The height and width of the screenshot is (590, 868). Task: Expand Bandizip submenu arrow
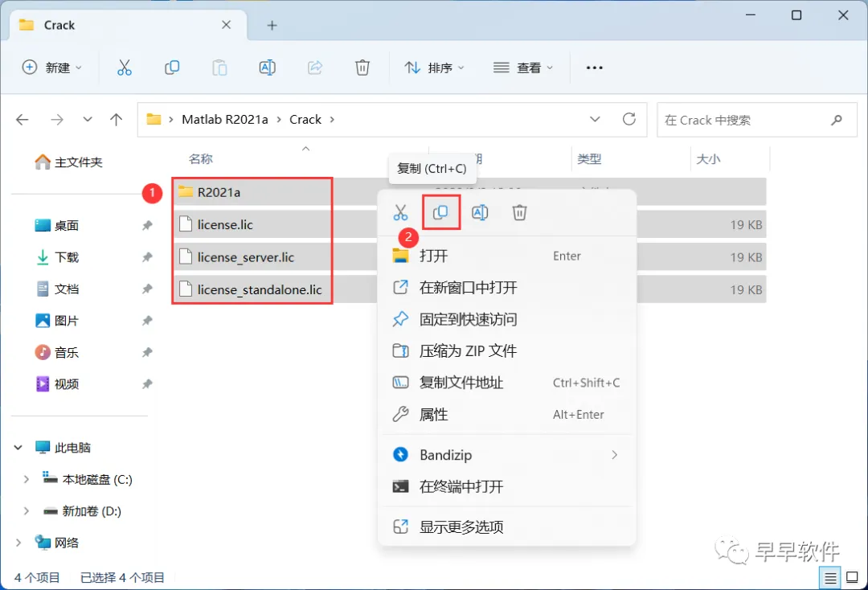coord(615,455)
